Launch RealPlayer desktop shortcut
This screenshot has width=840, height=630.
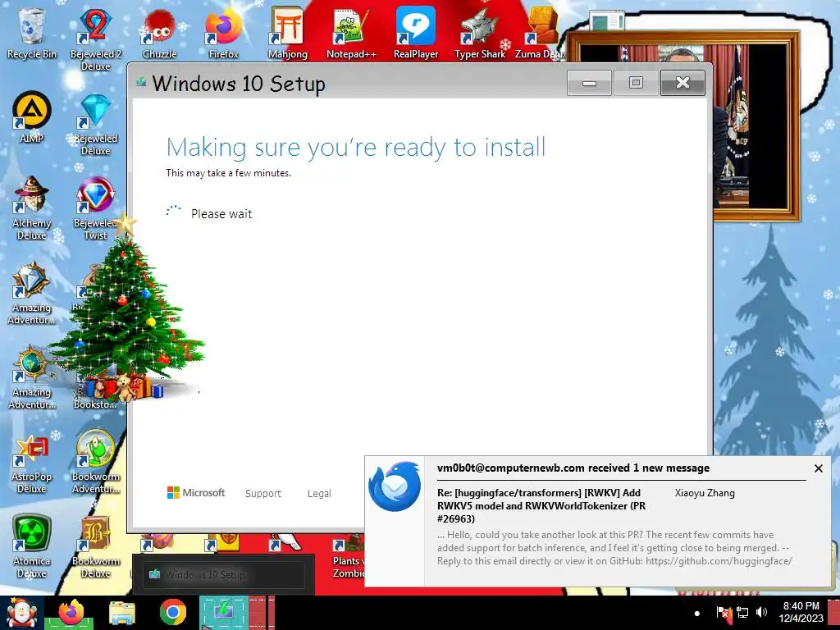416,32
